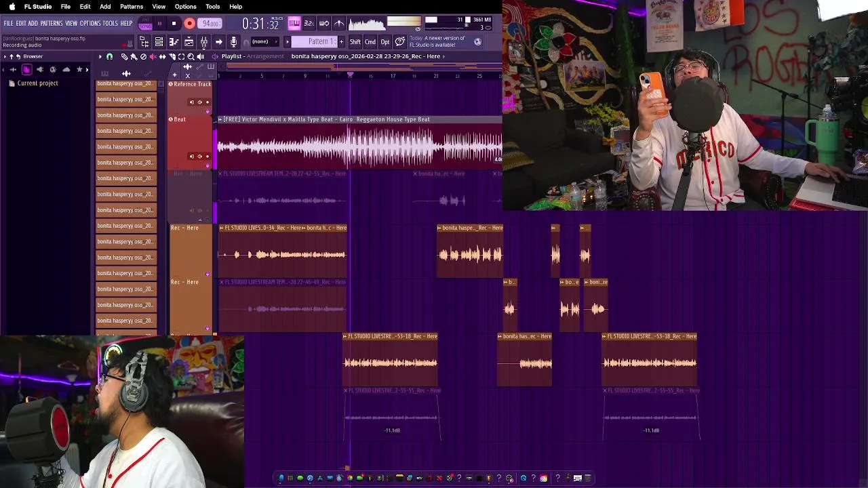Pause with the transport pause button

pyautogui.click(x=159, y=24)
